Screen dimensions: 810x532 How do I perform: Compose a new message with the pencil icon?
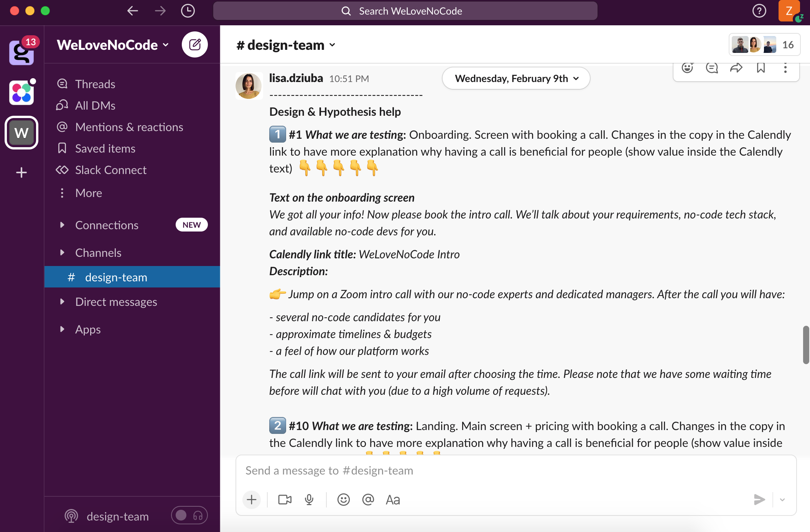(195, 44)
